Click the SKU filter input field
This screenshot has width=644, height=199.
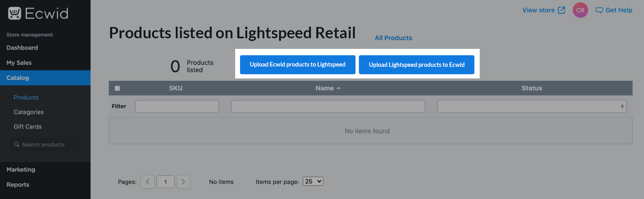(x=177, y=106)
